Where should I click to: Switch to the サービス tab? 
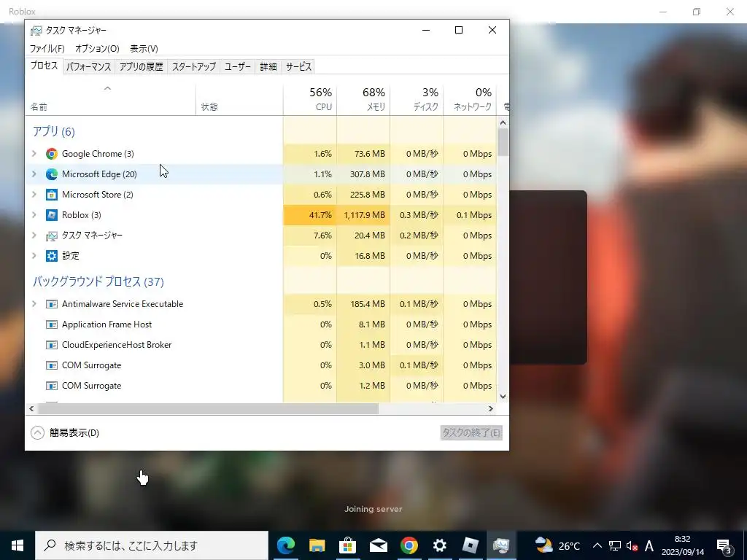[298, 66]
